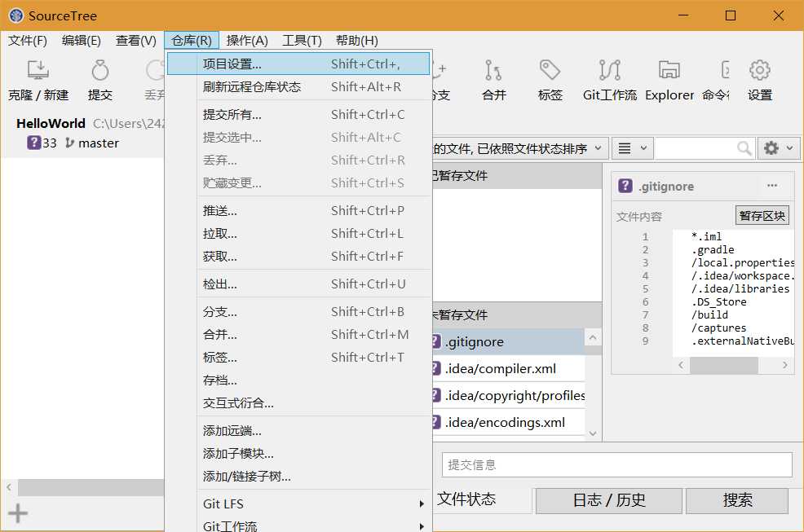Open the 查看(V) menu

(x=136, y=41)
